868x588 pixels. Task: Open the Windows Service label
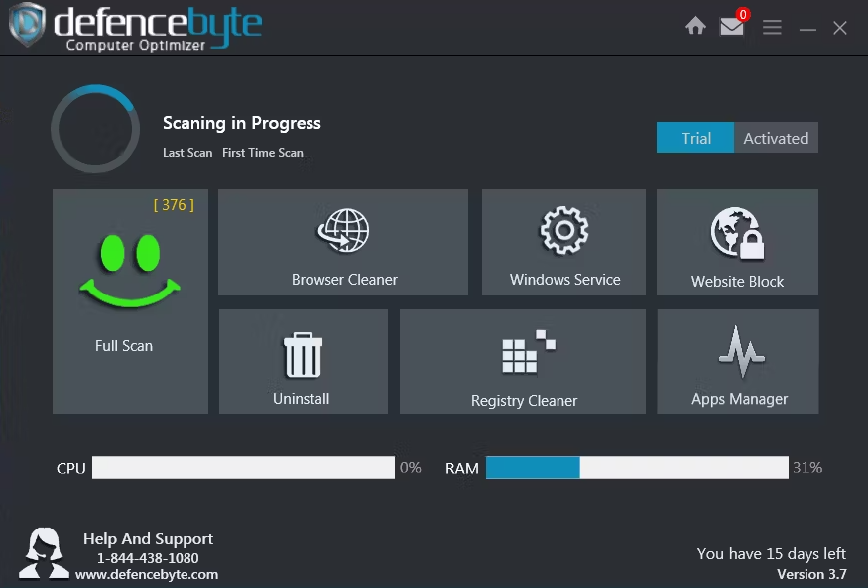pos(564,280)
